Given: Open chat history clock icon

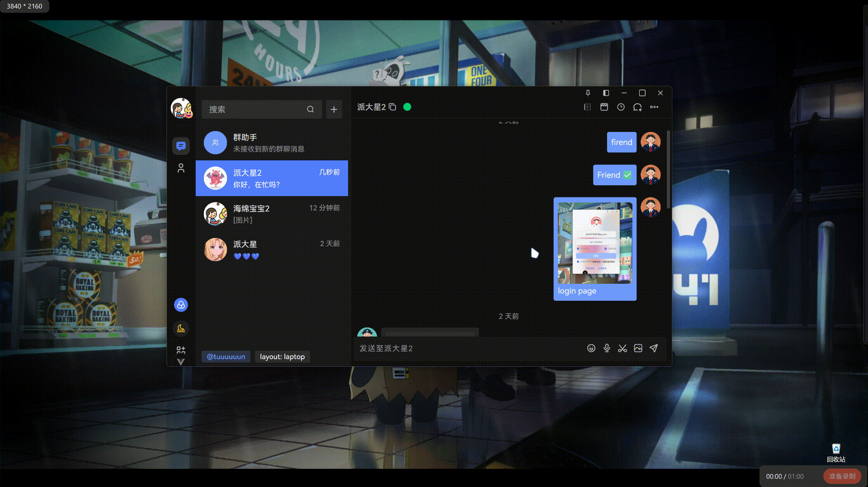Looking at the screenshot, I should [621, 107].
